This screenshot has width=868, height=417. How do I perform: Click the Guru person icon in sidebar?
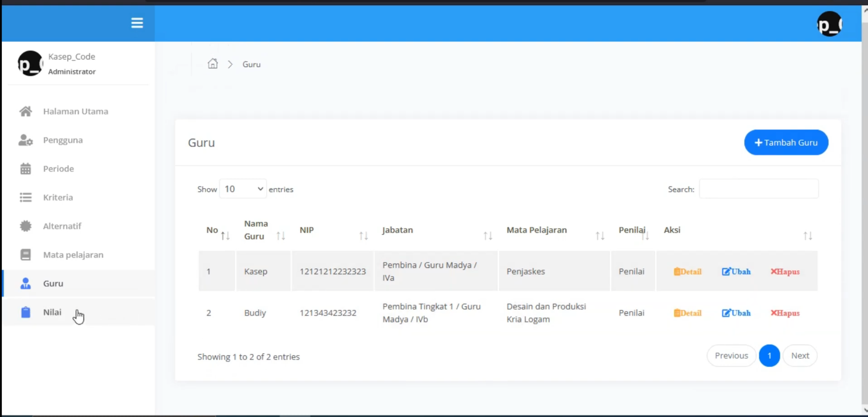tap(25, 283)
